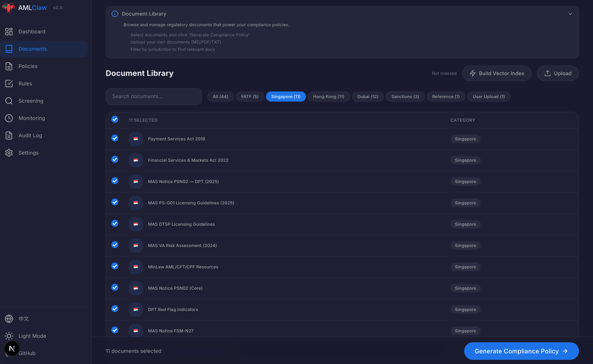Filter by Hong Kong (11) tab

click(x=328, y=97)
